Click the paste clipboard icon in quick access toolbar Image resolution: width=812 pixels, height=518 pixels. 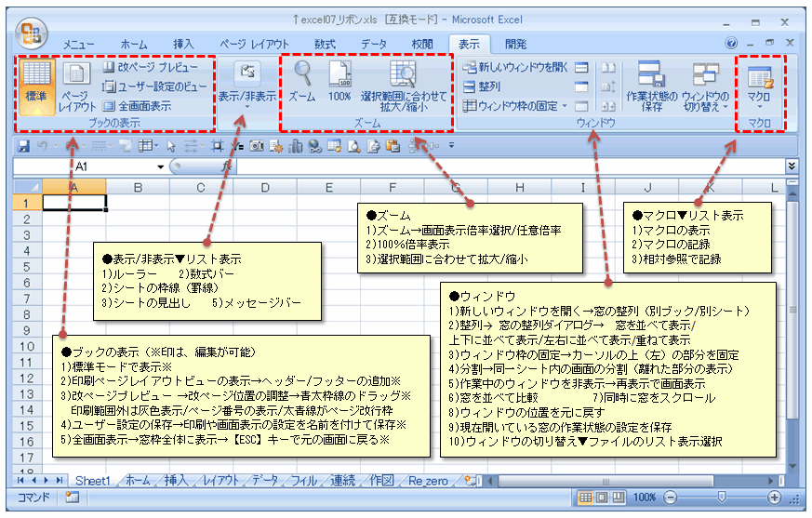click(x=393, y=147)
